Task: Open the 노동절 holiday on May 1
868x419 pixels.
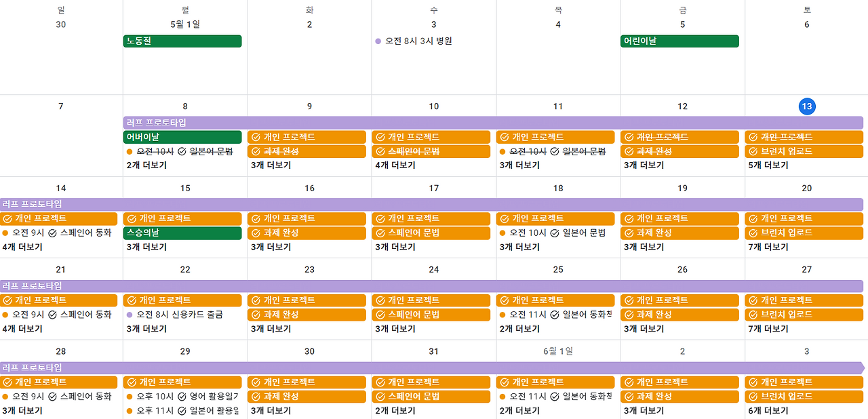Action: pyautogui.click(x=183, y=41)
